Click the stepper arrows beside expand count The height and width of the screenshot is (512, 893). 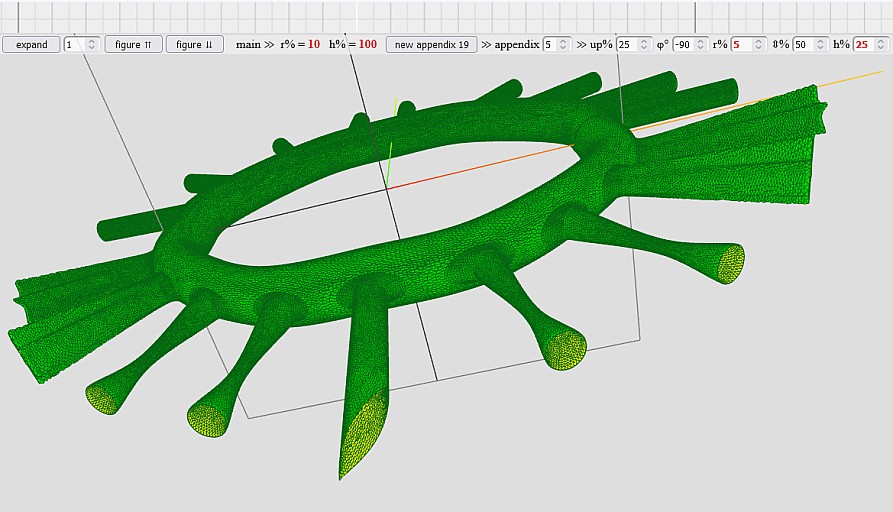[x=92, y=45]
